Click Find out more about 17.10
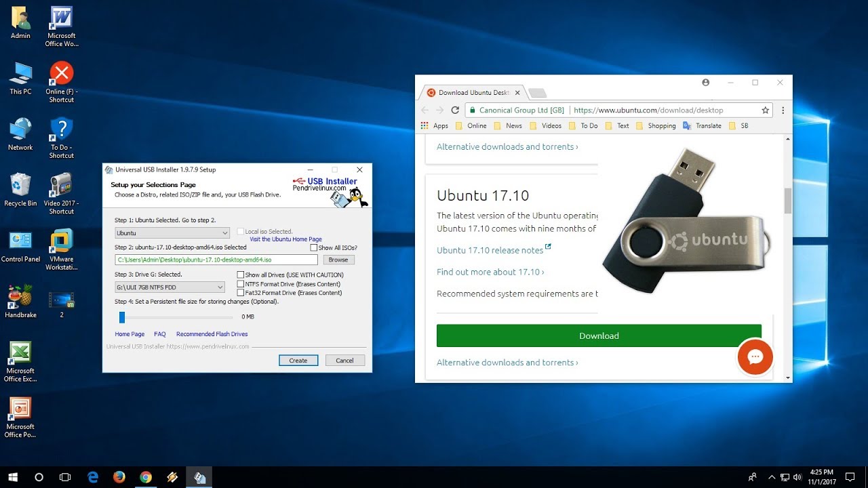The height and width of the screenshot is (488, 868). pyautogui.click(x=490, y=272)
